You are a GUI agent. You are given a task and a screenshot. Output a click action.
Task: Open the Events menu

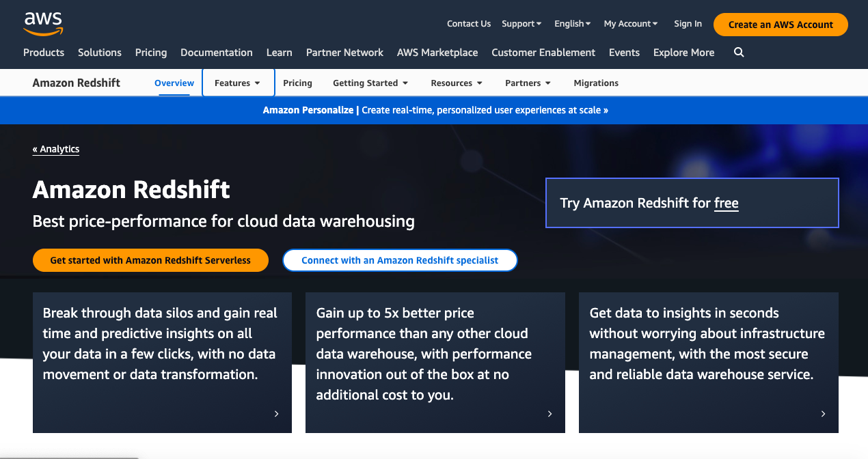[625, 53]
